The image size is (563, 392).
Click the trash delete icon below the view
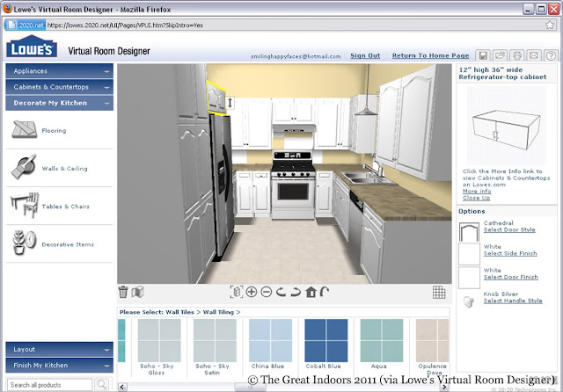click(123, 292)
